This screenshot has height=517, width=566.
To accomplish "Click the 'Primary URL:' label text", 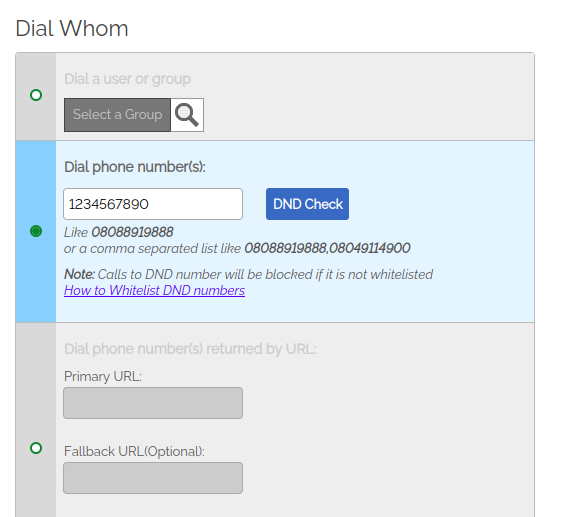I will pos(103,377).
